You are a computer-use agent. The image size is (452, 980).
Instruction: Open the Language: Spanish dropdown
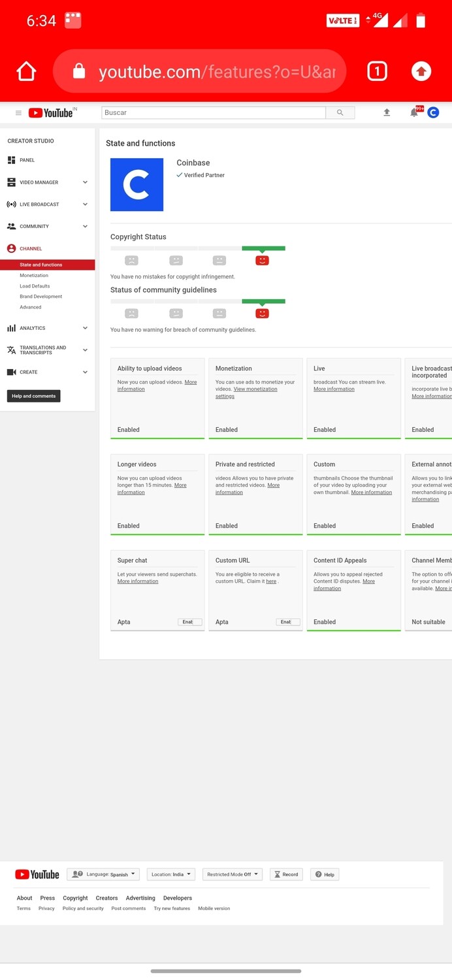coord(103,874)
